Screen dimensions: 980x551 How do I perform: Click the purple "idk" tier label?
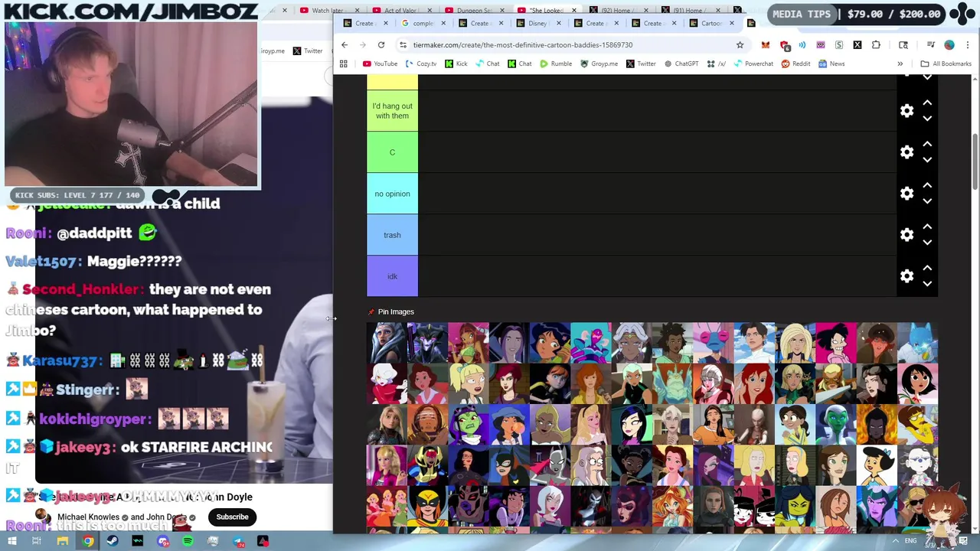click(392, 276)
